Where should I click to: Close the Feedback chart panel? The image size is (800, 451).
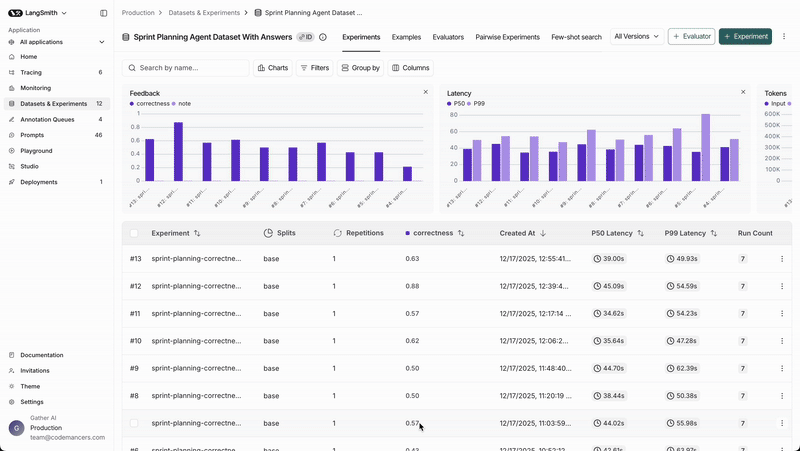(x=425, y=92)
